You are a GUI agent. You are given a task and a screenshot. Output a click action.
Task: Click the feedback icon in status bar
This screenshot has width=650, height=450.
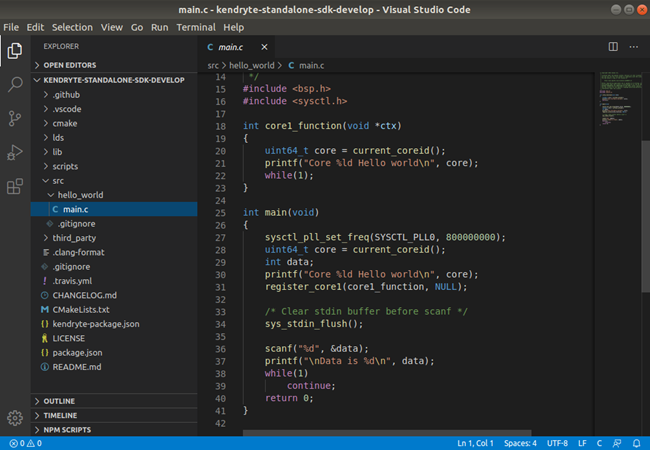point(617,443)
